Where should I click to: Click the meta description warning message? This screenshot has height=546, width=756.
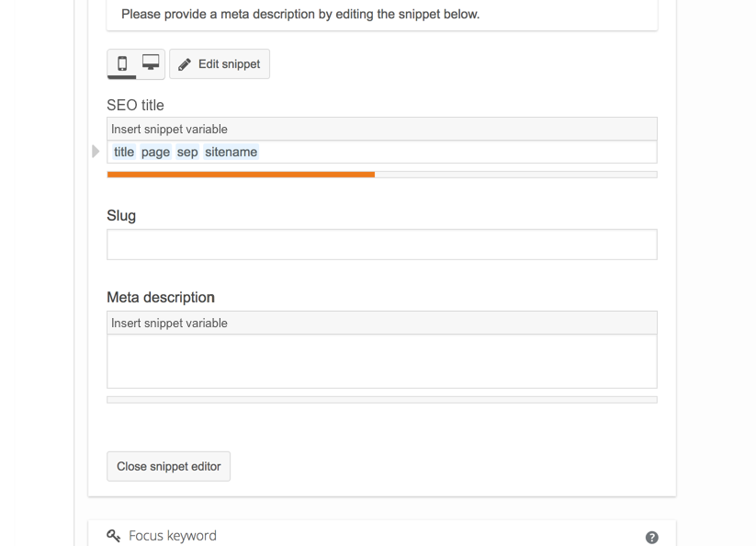point(296,14)
